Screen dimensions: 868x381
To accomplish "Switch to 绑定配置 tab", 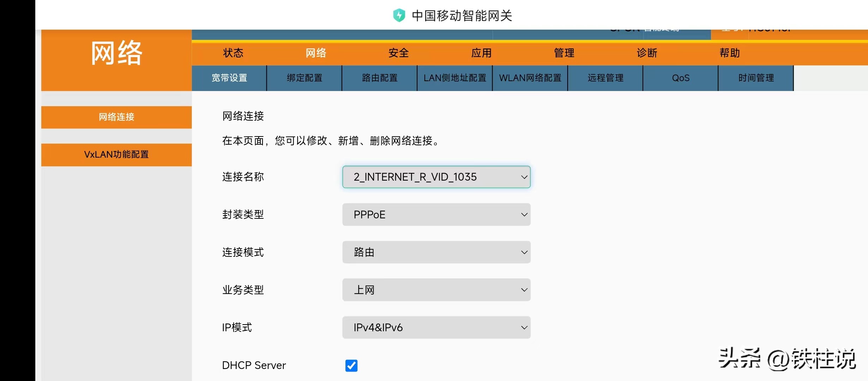I will (304, 78).
